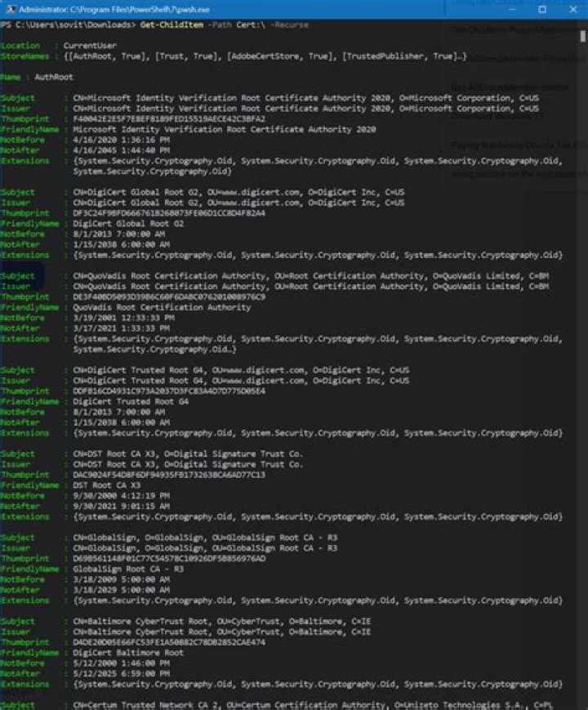This screenshot has height=710, width=588.
Task: Click FriendlyName 'DST Root CA X3'
Action: (x=107, y=485)
